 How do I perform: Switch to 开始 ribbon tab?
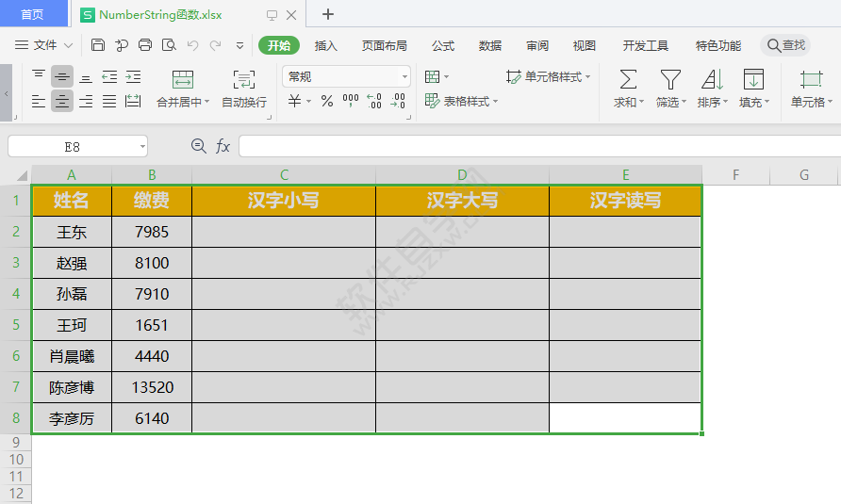pyautogui.click(x=279, y=45)
